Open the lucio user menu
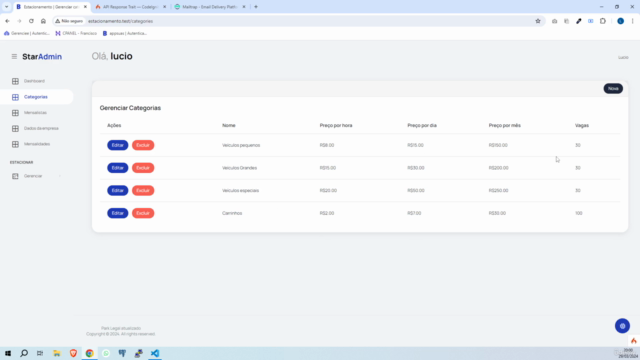 coord(623,58)
